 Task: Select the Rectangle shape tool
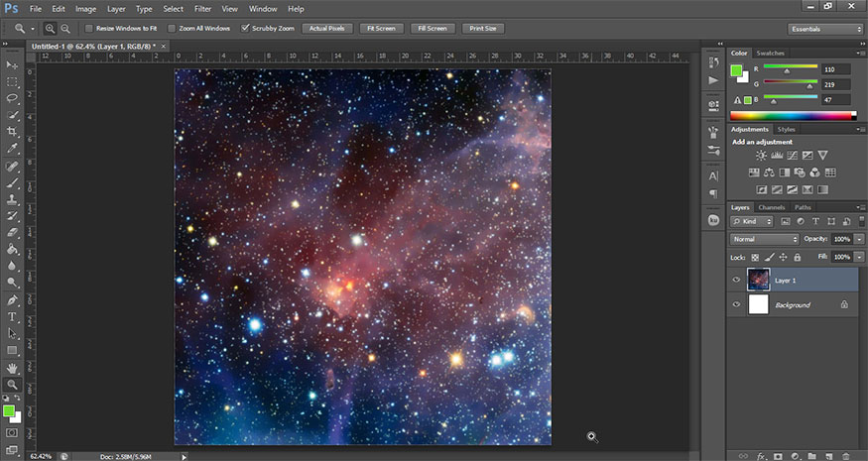point(12,350)
